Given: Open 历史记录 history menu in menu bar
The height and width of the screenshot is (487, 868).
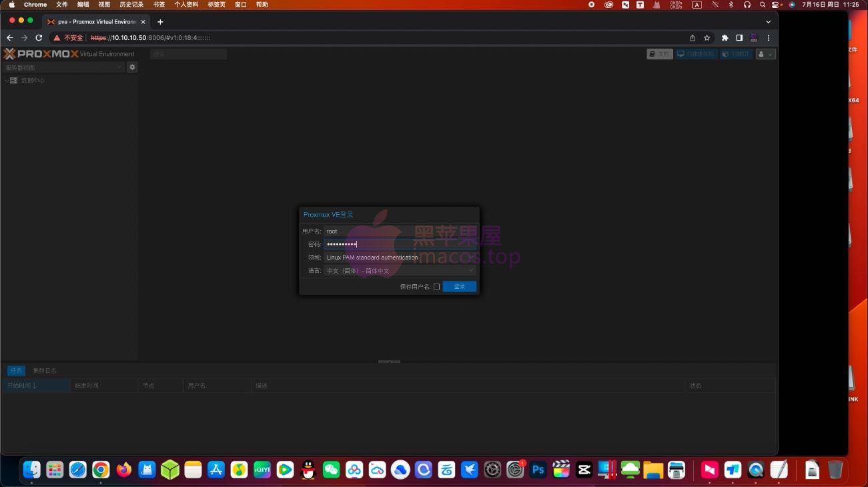Looking at the screenshot, I should (x=131, y=5).
